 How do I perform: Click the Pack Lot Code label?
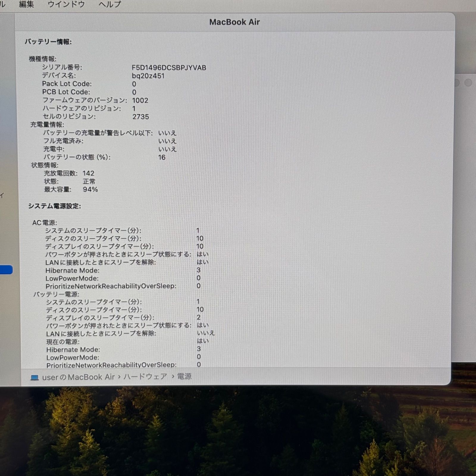67,84
